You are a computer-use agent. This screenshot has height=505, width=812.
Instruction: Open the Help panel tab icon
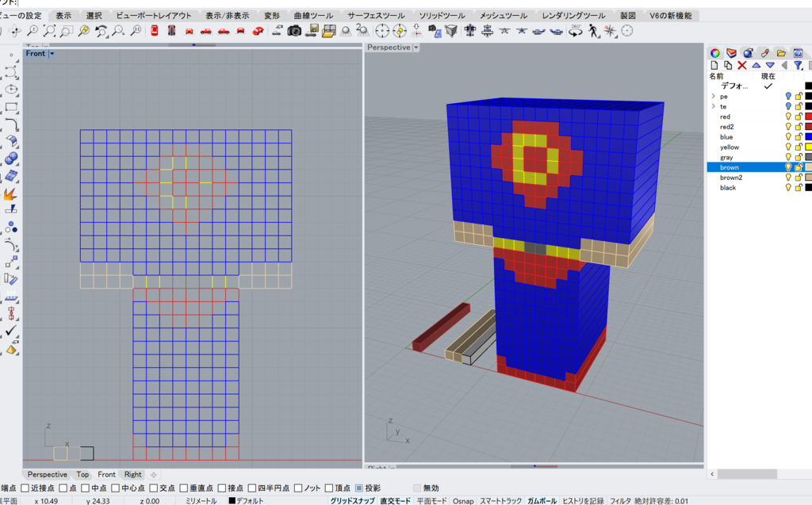[x=798, y=53]
